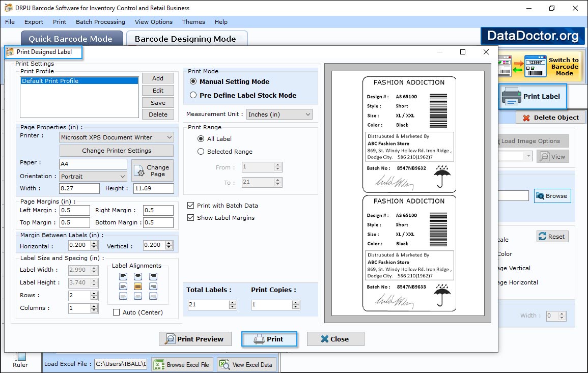Click the Close button in dialog
Image resolution: width=588 pixels, height=373 pixels.
(x=335, y=339)
